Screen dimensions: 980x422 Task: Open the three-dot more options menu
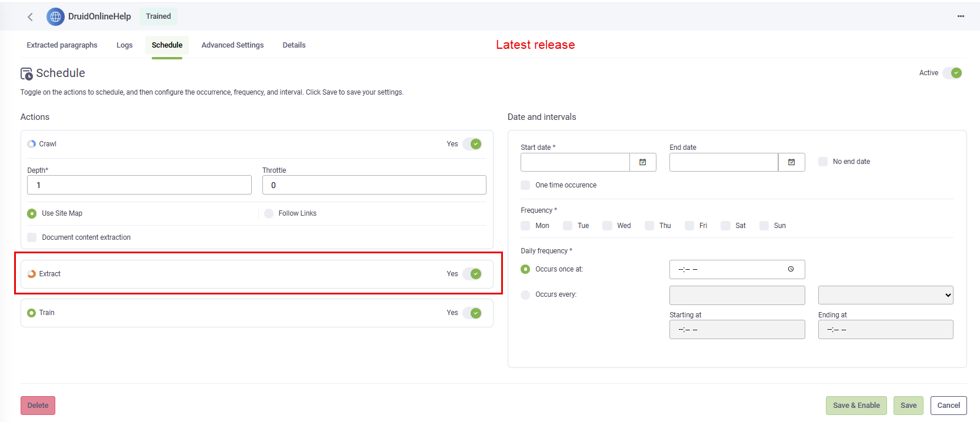[961, 16]
